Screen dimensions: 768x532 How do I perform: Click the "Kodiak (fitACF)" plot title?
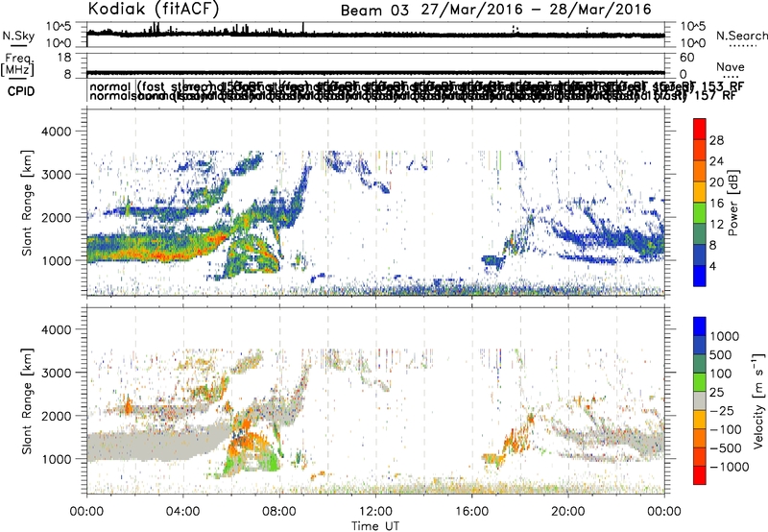154,10
